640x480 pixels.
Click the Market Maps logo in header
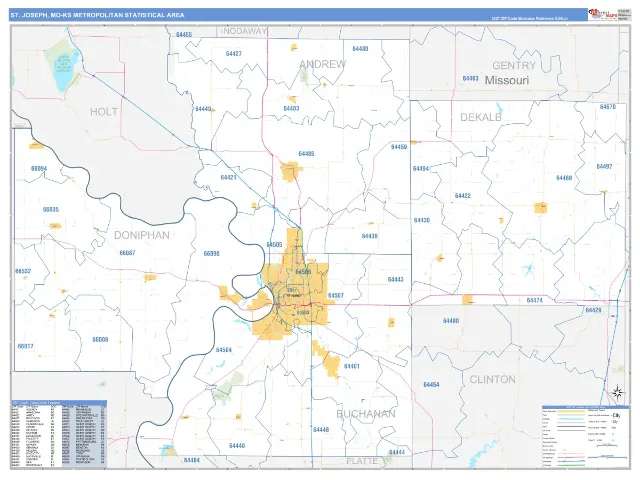point(602,15)
